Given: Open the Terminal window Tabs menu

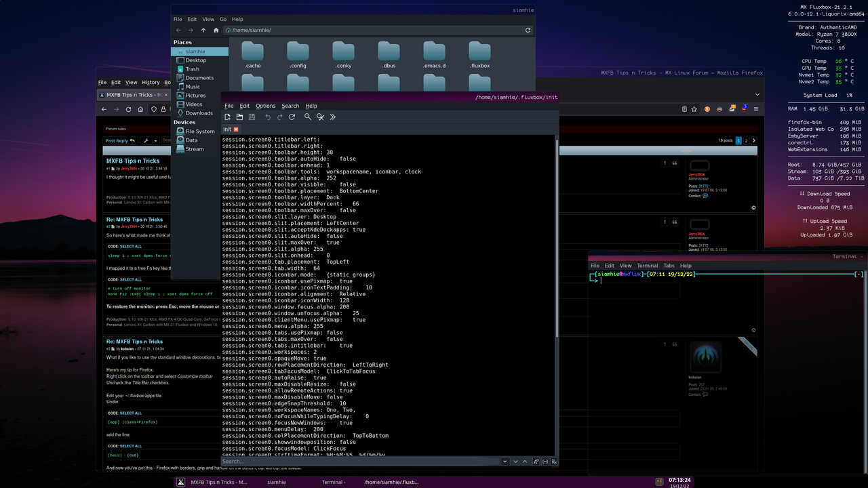Looking at the screenshot, I should 669,266.
